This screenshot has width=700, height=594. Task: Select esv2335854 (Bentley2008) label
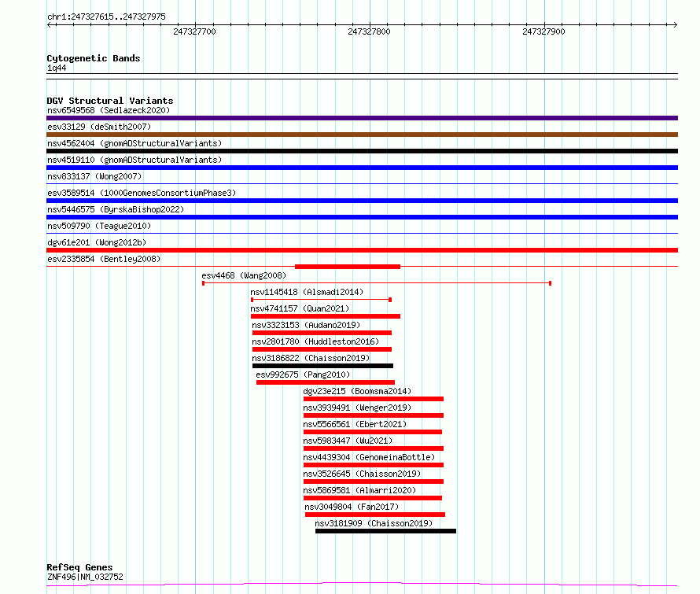coord(104,259)
